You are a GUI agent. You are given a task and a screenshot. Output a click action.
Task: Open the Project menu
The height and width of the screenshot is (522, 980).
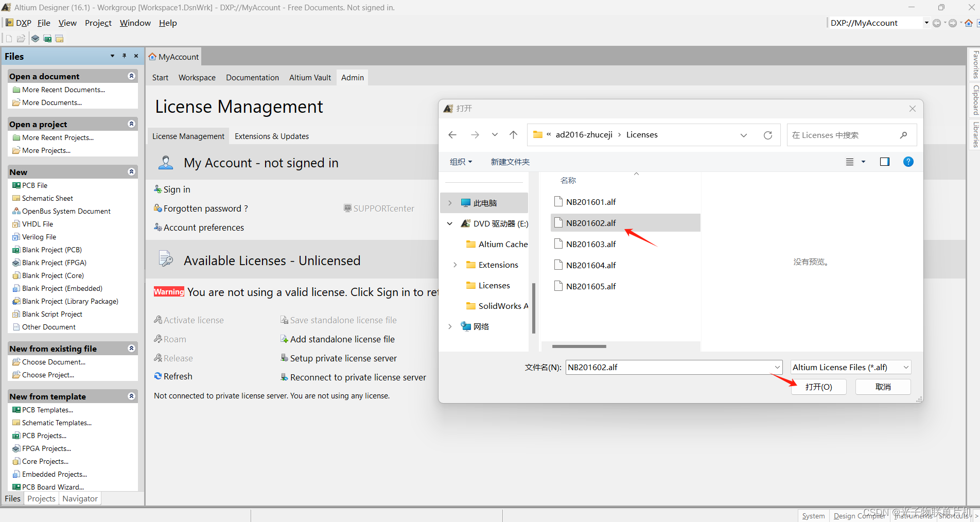point(98,23)
